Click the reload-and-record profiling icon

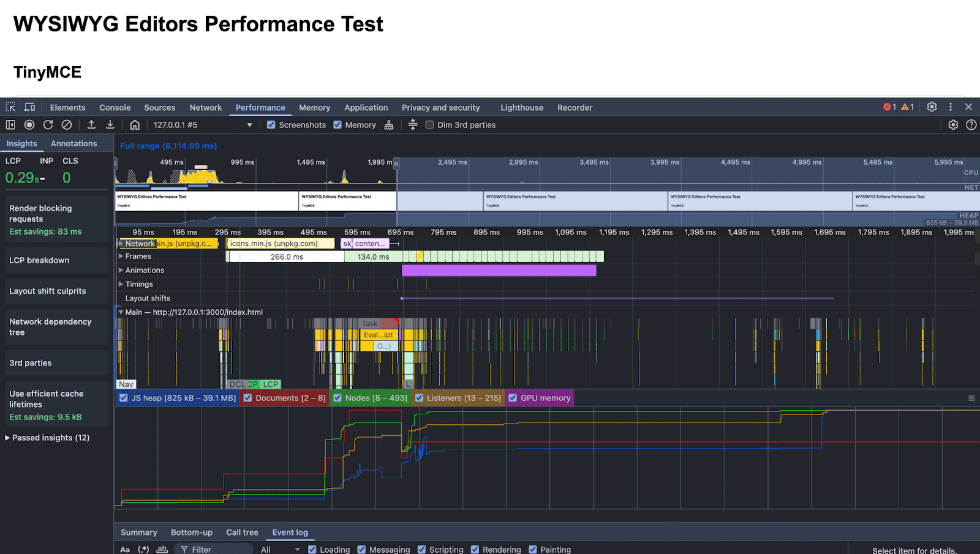click(x=48, y=125)
